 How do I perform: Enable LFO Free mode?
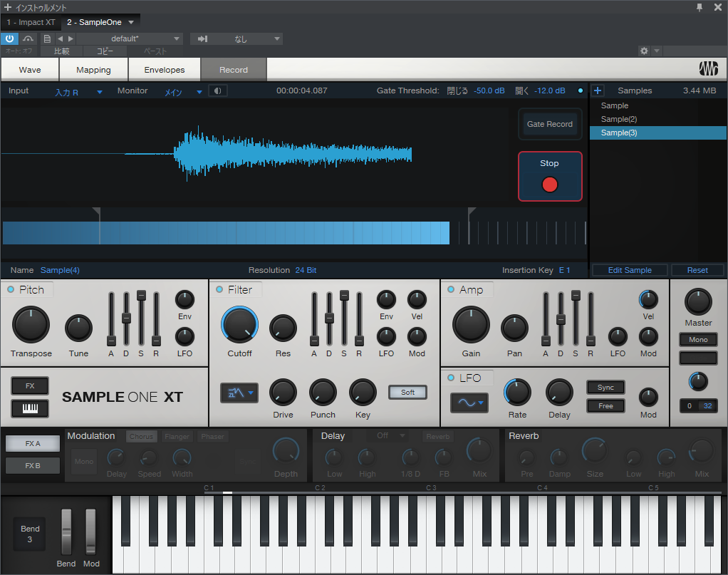pyautogui.click(x=605, y=406)
